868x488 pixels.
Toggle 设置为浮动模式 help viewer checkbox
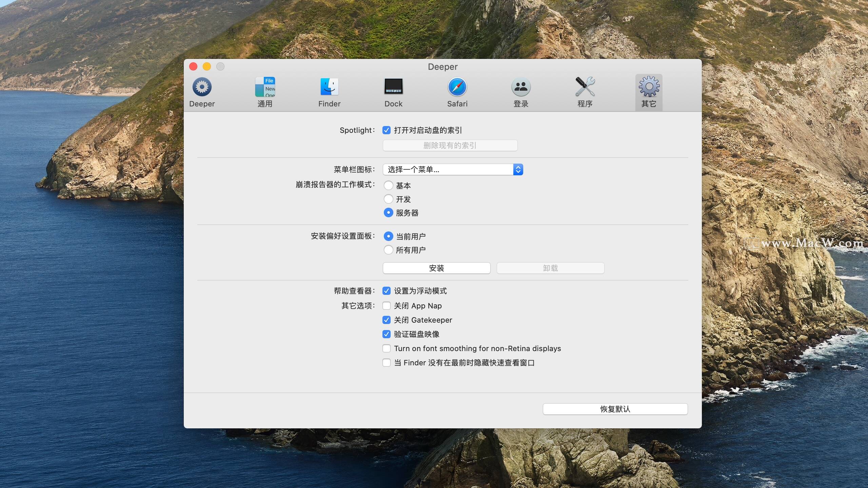tap(387, 291)
